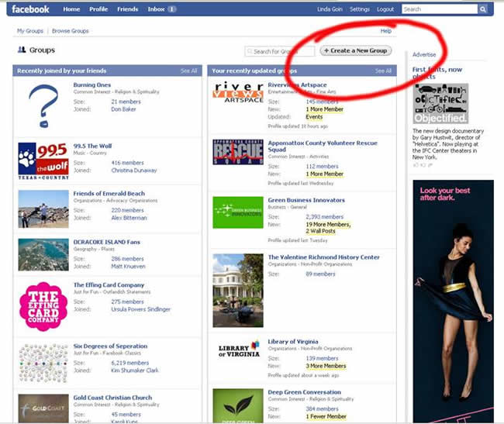Open the Burning Ones group link
Viewport: 504px width, 424px height.
coord(92,84)
